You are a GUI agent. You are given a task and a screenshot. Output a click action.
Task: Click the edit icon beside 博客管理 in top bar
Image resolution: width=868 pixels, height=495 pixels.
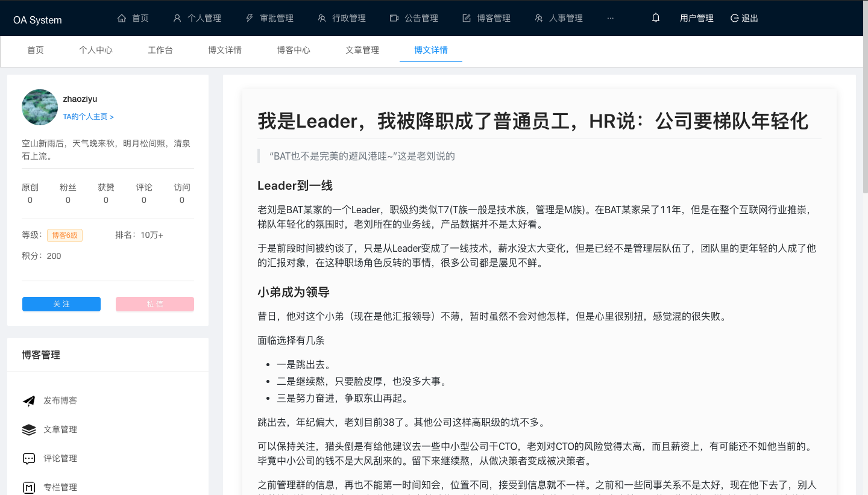pyautogui.click(x=467, y=18)
